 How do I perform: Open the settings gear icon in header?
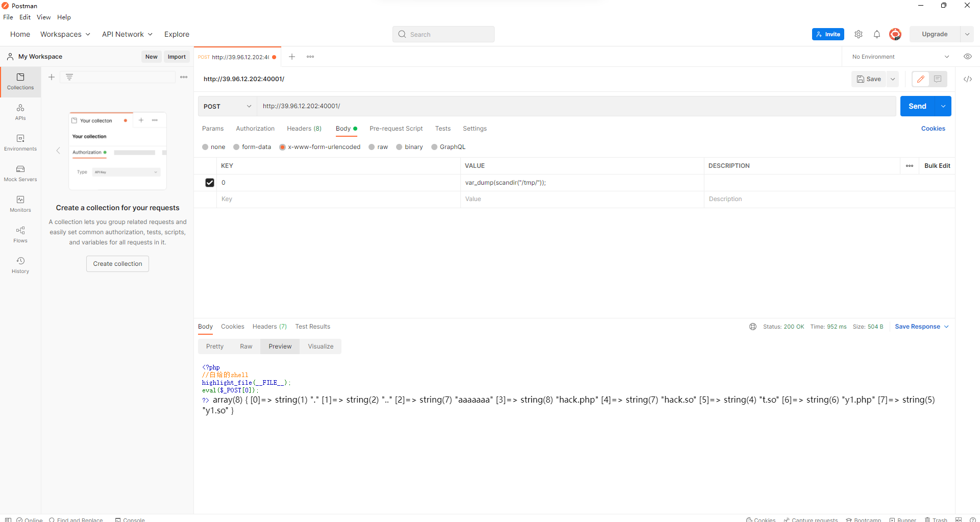pos(859,34)
